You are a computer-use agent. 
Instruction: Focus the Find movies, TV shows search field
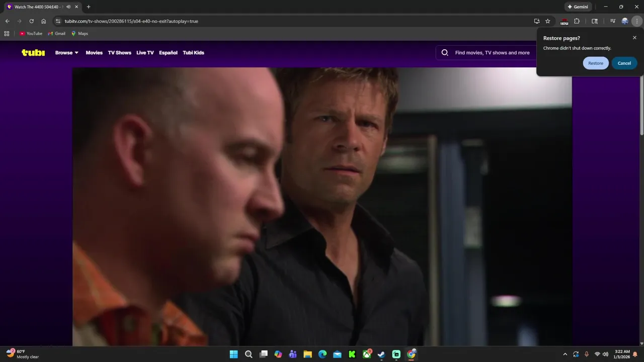tap(492, 52)
